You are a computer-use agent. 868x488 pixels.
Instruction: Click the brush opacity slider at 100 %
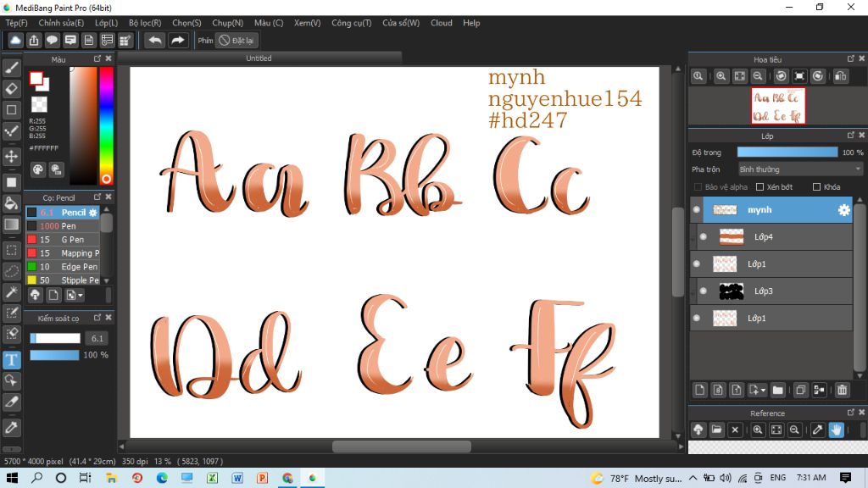click(x=54, y=355)
